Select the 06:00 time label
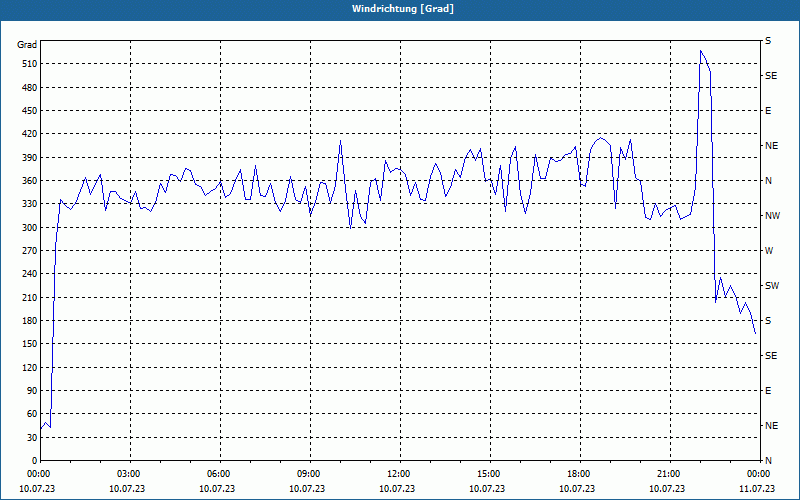 220,474
